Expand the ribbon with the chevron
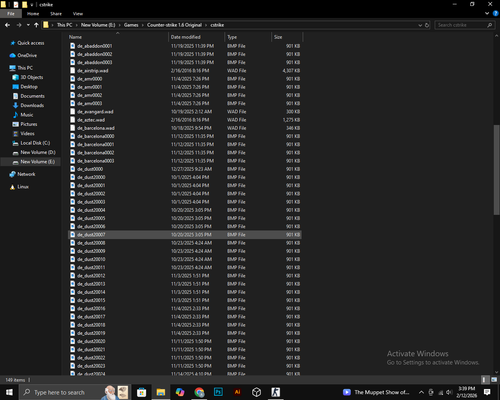 [487, 13]
